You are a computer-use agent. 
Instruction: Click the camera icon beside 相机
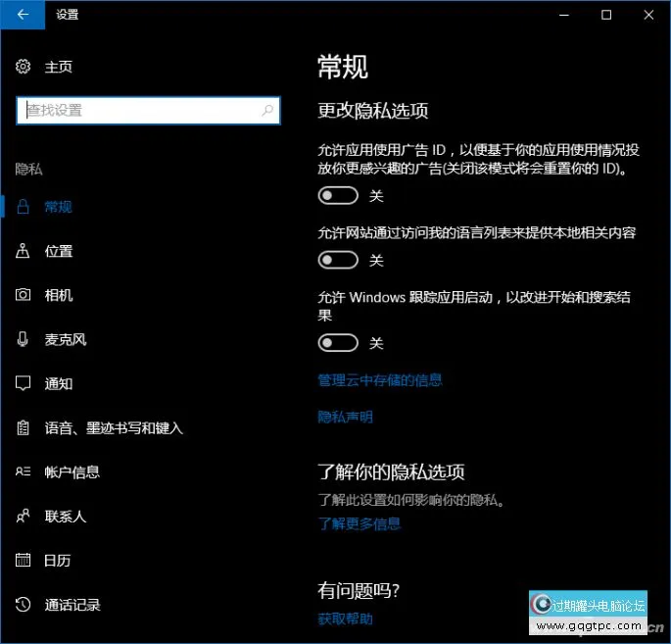coord(23,295)
